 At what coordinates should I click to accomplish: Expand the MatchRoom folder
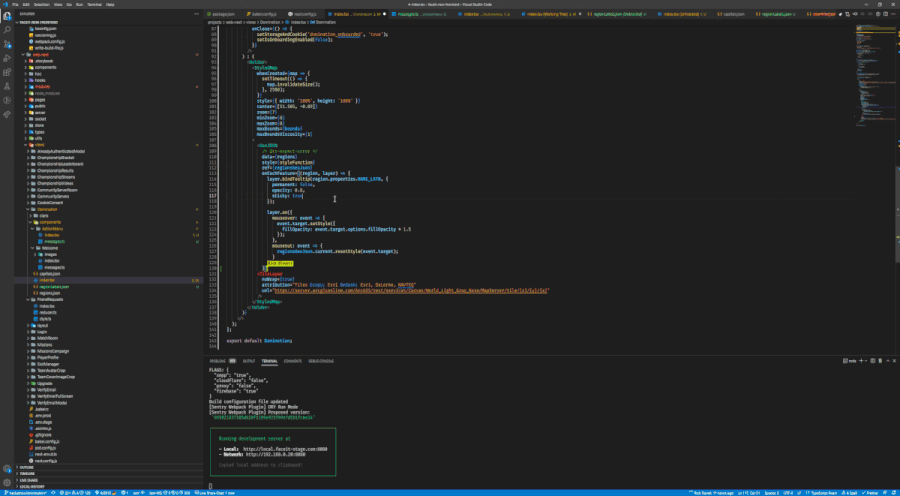pyautogui.click(x=46, y=338)
